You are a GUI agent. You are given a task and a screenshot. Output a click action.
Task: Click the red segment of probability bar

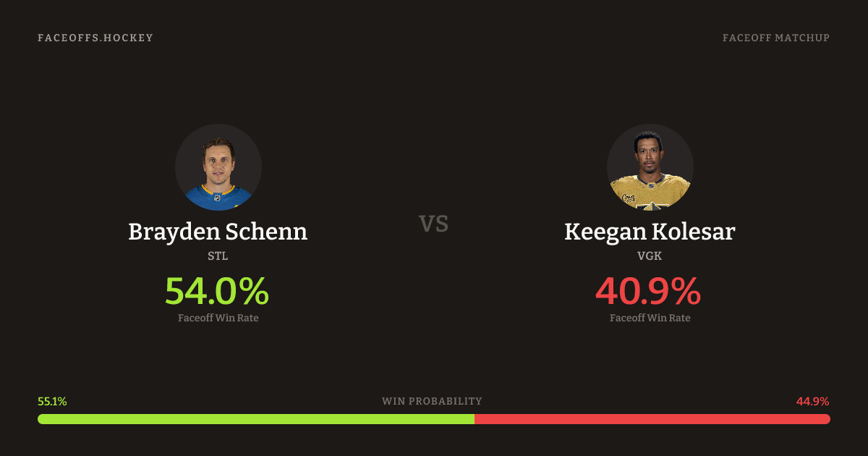652,419
